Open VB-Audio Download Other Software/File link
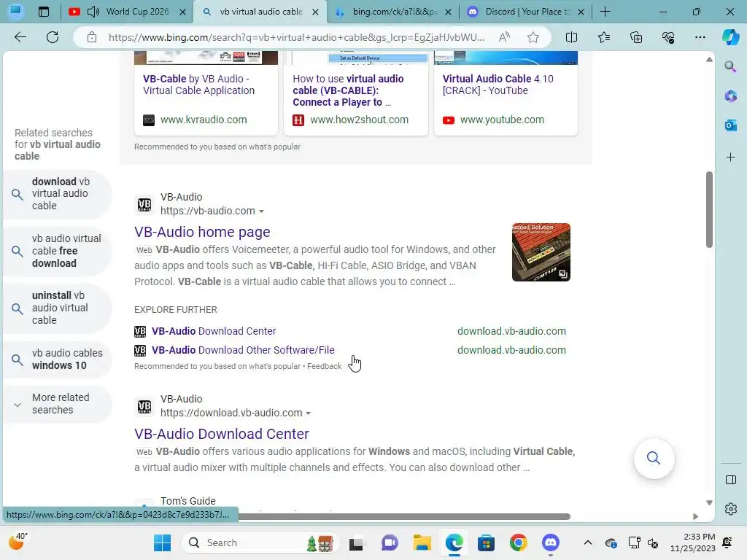 (x=243, y=350)
